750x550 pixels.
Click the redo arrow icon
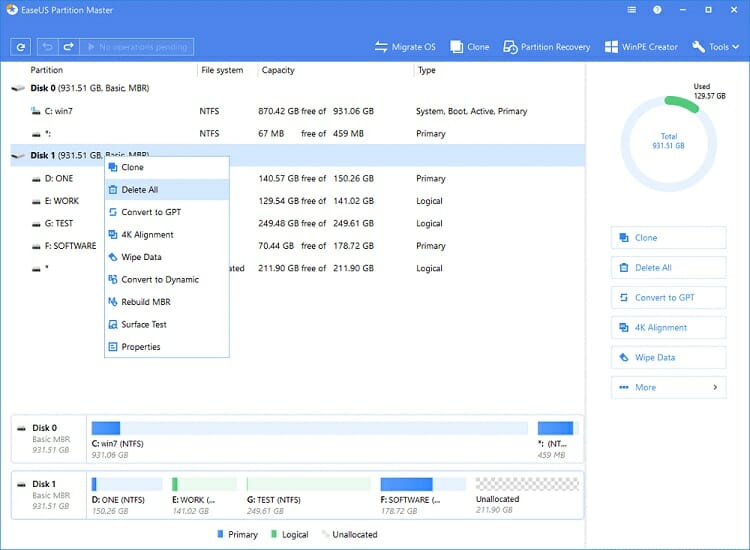coord(68,47)
